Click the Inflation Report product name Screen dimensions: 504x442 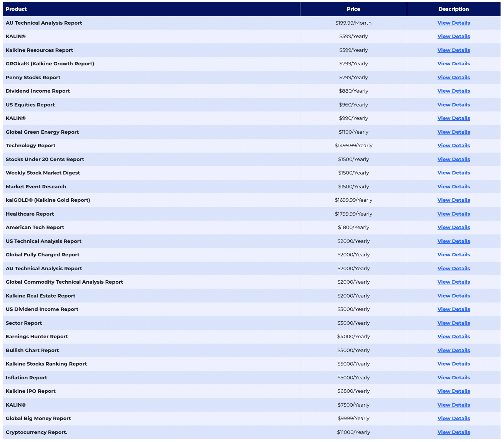(27, 377)
